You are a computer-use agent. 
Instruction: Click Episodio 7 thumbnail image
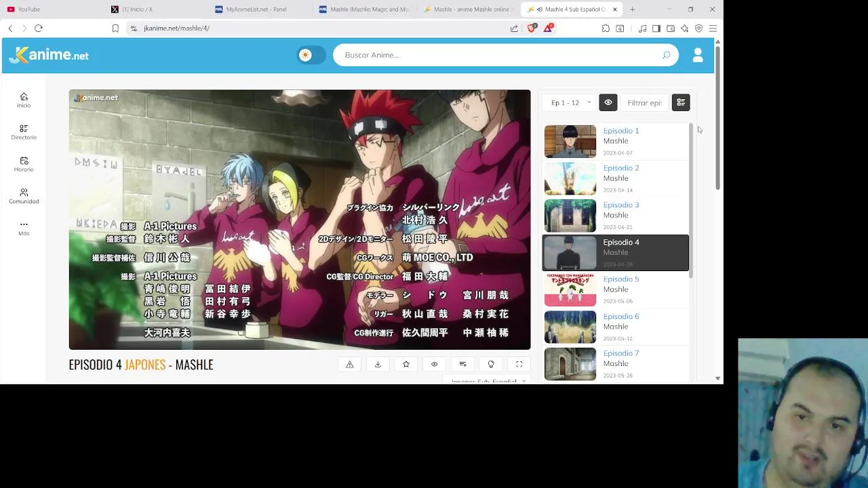[x=570, y=364]
